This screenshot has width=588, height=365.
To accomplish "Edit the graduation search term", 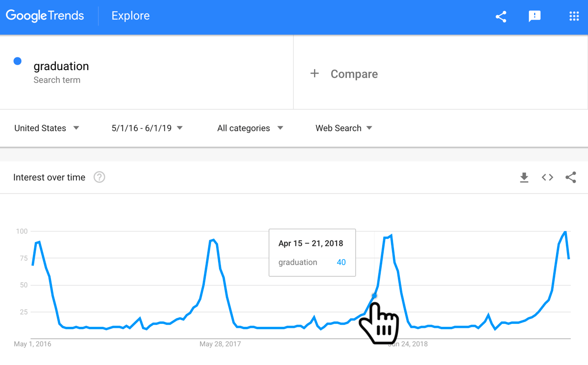I will (61, 67).
